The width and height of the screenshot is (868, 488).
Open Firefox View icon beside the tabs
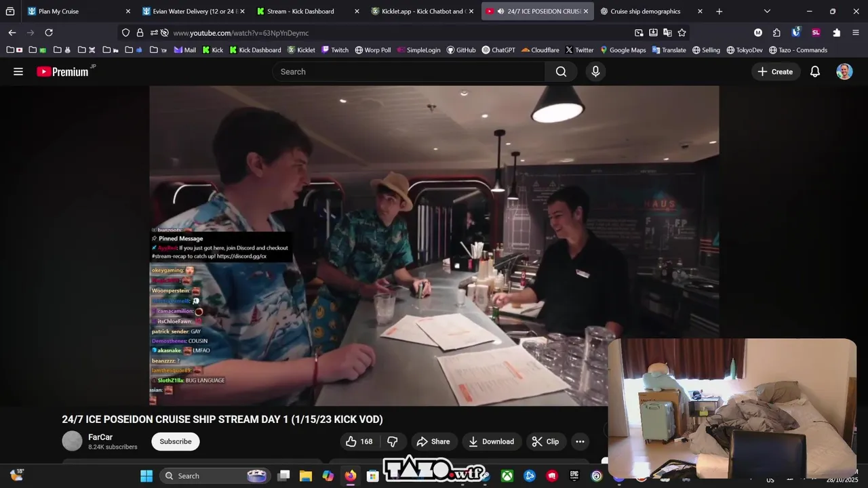click(x=10, y=11)
